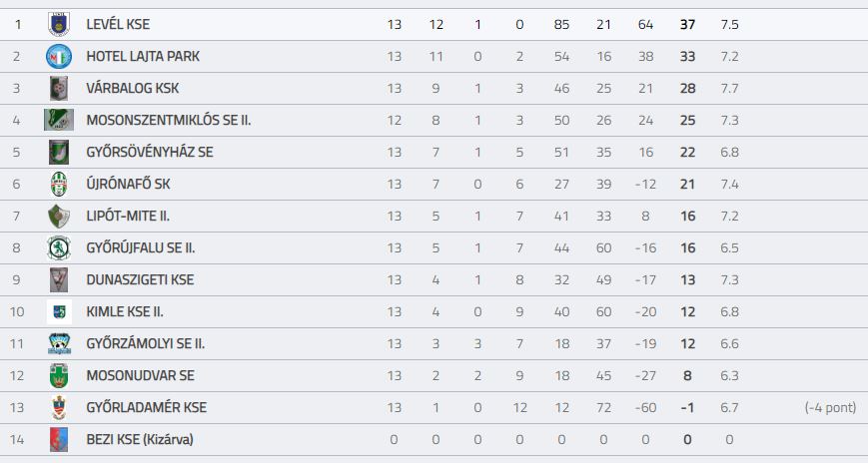Image resolution: width=868 pixels, height=463 pixels.
Task: Click the Győrújfalu SE II. round crest
Action: (x=59, y=248)
